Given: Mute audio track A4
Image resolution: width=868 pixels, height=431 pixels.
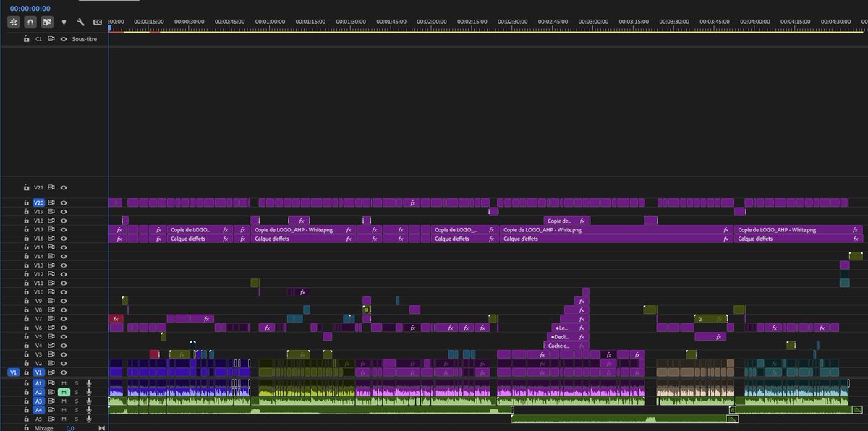Looking at the screenshot, I should pos(64,409).
